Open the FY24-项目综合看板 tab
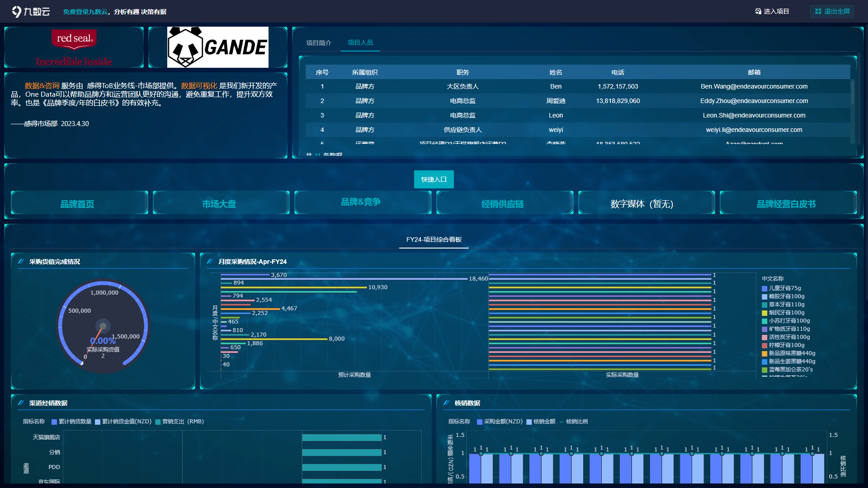 point(434,239)
